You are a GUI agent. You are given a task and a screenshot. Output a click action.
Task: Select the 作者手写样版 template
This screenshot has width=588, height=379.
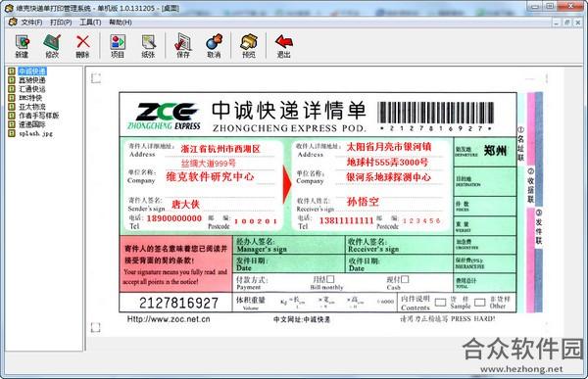(39, 116)
